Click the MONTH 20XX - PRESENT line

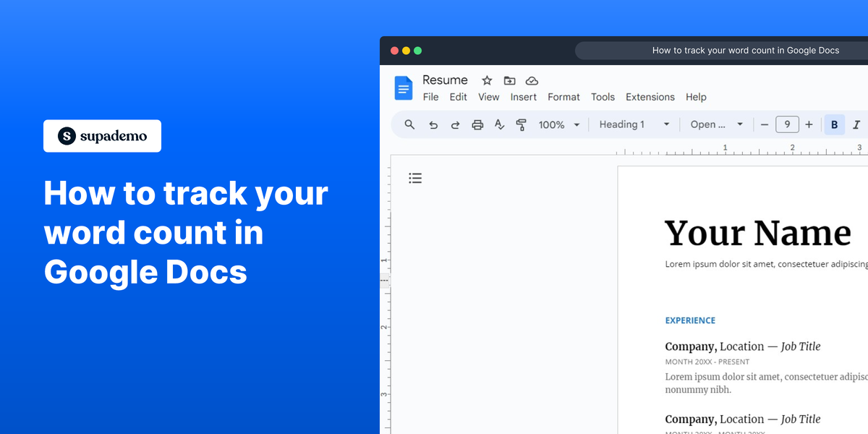click(x=707, y=362)
